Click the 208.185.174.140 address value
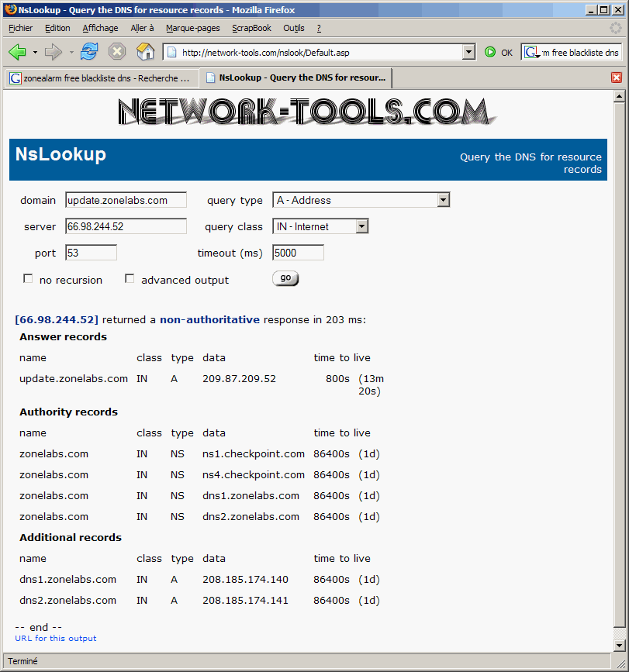 pyautogui.click(x=245, y=580)
